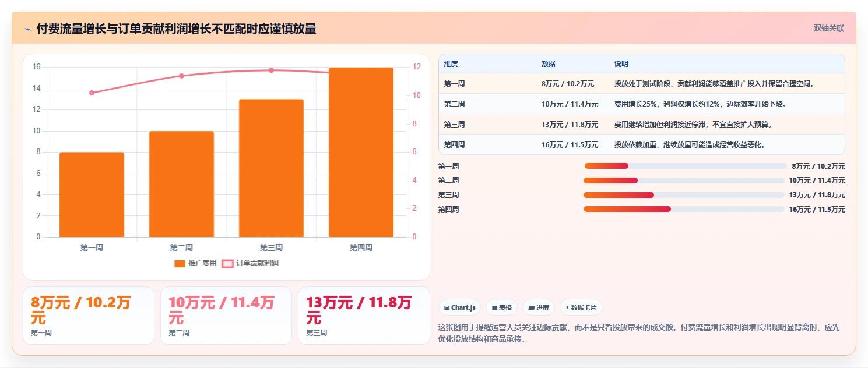Click the 第四周 orange bar in chart
868x368 pixels.
click(x=361, y=152)
